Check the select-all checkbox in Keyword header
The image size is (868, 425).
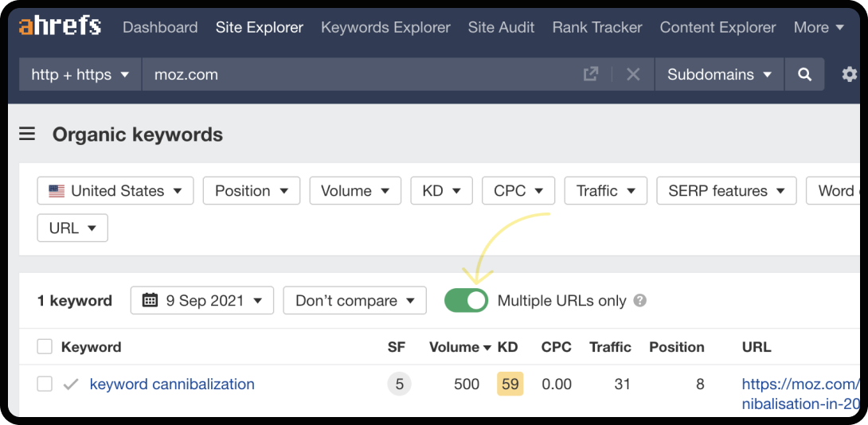45,347
